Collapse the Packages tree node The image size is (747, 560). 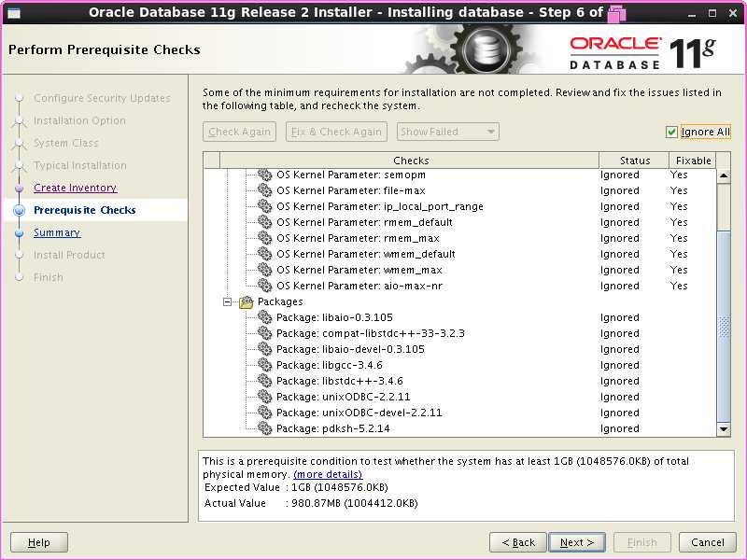pos(228,301)
